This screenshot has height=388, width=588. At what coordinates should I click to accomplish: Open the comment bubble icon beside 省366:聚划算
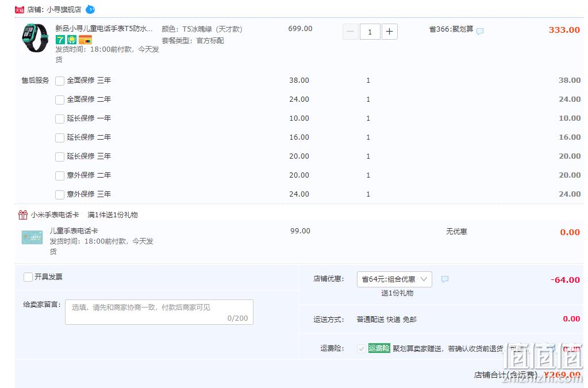point(480,31)
